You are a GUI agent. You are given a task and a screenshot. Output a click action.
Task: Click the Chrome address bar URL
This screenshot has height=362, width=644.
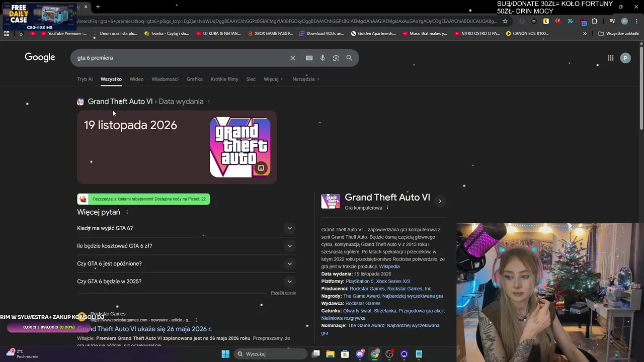click(x=287, y=21)
